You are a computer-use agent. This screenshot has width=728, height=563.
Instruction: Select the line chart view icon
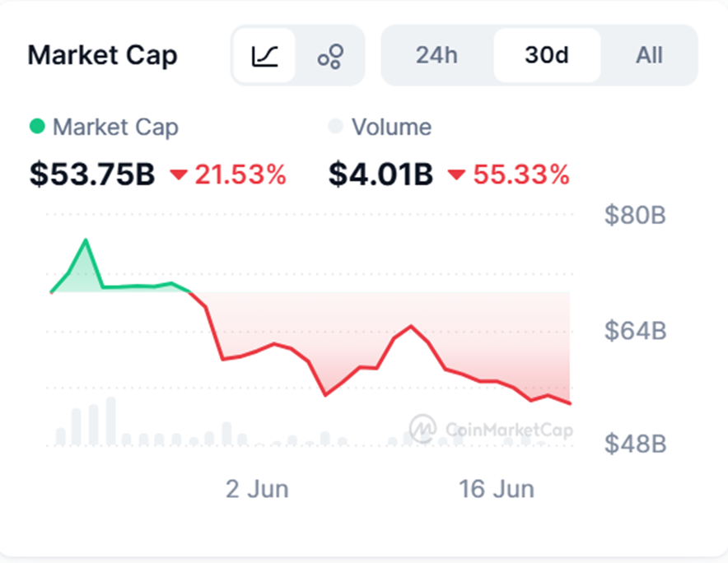click(264, 56)
